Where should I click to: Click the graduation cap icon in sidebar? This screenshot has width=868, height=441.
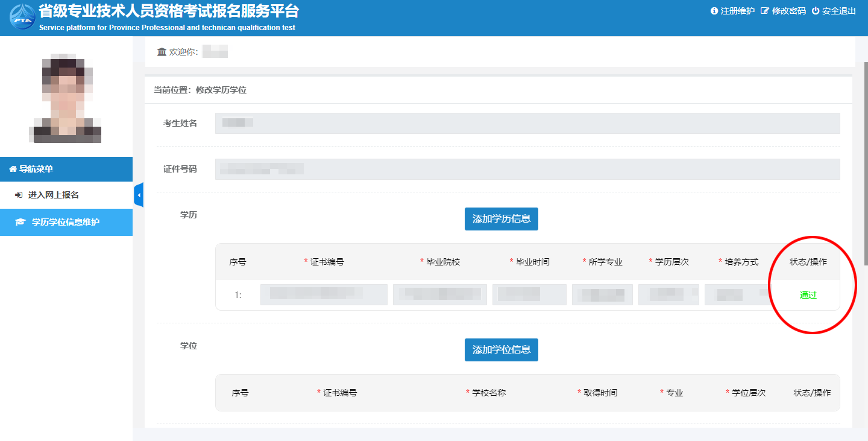tap(20, 222)
